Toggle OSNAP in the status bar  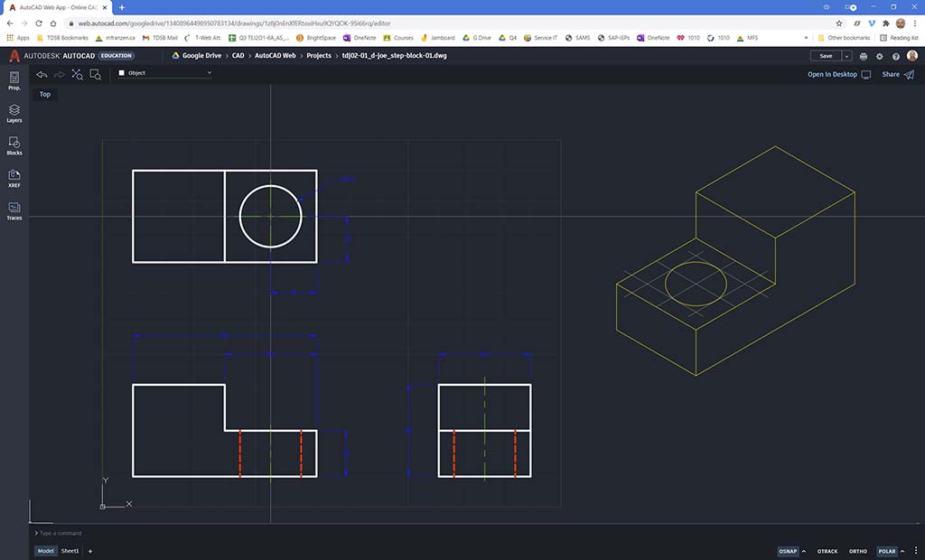click(788, 551)
